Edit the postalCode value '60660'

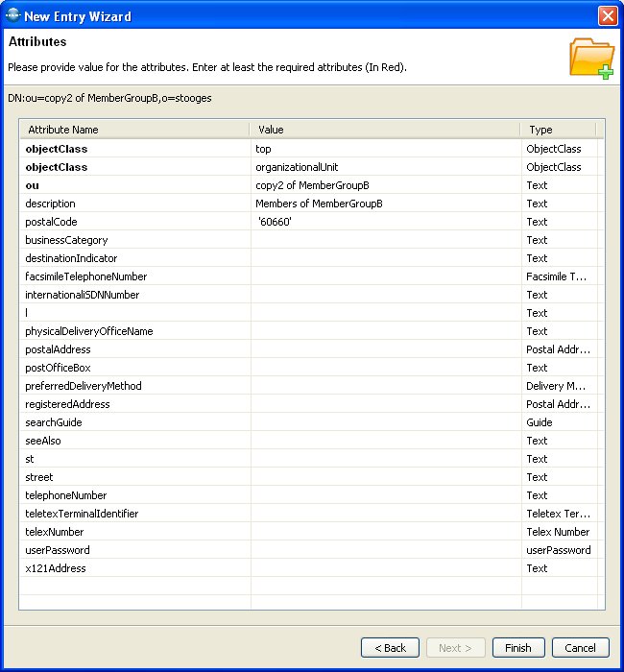pyautogui.click(x=384, y=222)
